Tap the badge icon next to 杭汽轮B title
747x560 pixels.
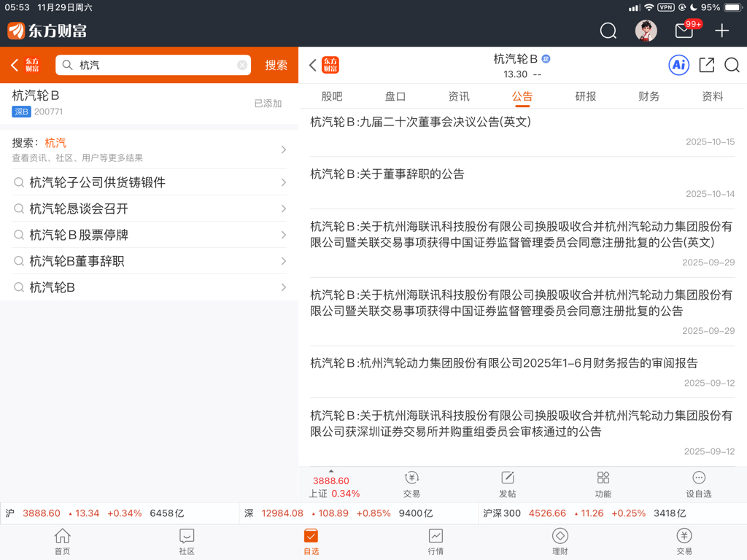(546, 59)
